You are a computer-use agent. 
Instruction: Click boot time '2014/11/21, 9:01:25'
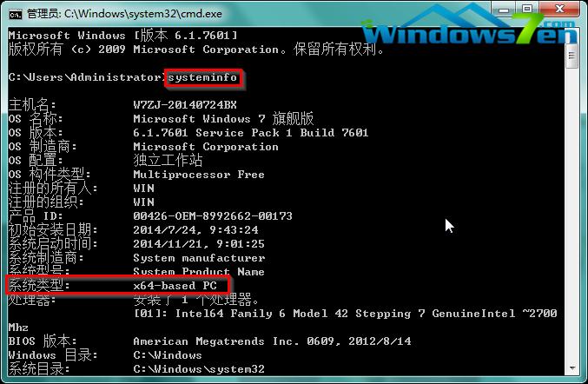pyautogui.click(x=199, y=244)
